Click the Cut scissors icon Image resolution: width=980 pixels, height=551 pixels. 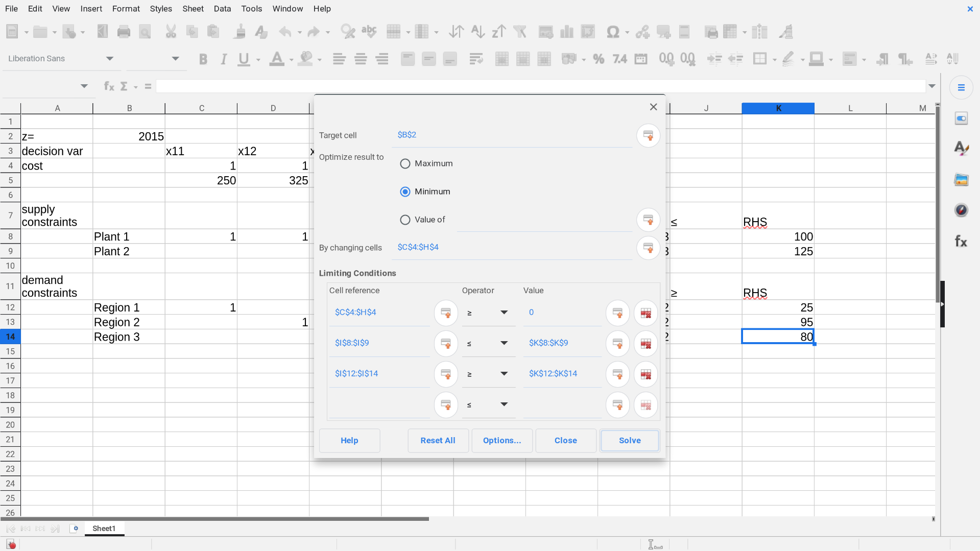click(171, 32)
